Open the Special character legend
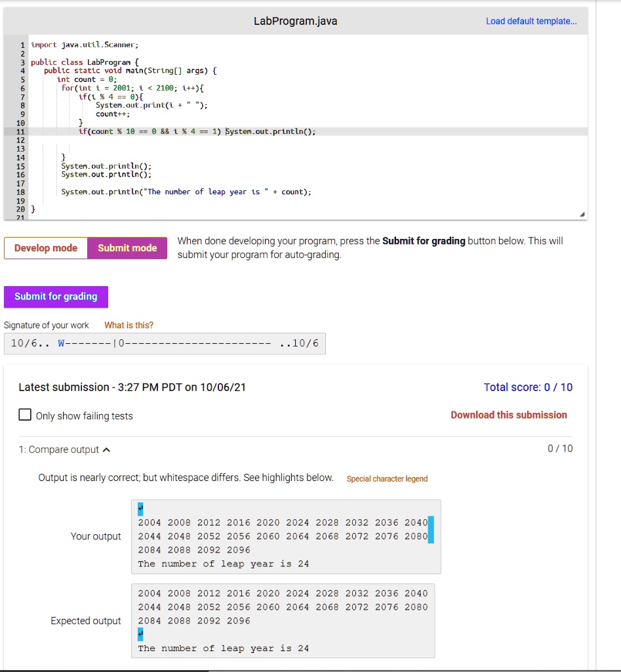The width and height of the screenshot is (621, 672). pyautogui.click(x=387, y=478)
